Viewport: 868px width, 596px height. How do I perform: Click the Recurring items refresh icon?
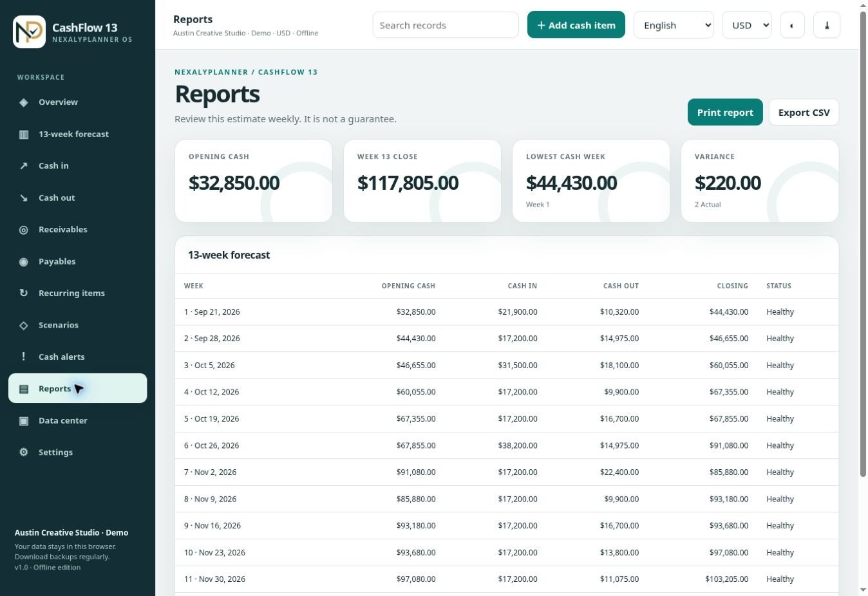tap(24, 293)
